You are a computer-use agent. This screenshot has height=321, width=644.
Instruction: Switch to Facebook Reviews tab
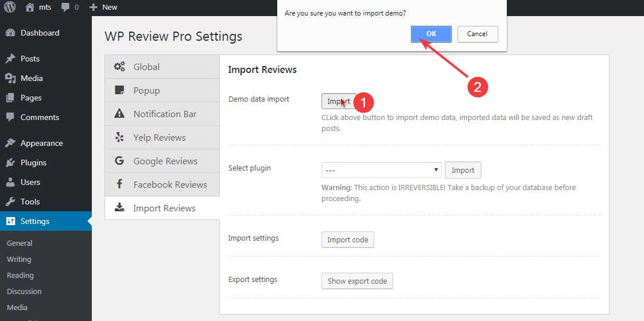pos(162,184)
